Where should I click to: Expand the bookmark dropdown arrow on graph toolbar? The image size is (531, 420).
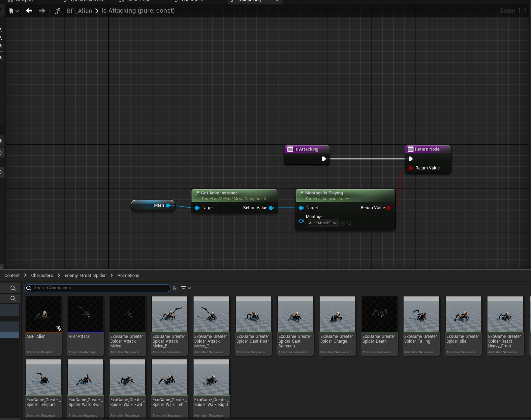tap(18, 11)
